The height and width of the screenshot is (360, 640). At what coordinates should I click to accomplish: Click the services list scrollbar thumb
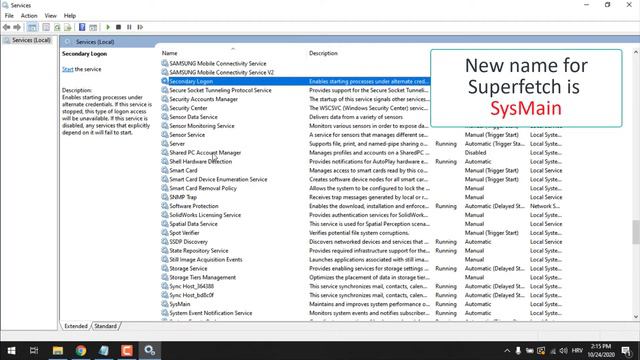coord(636,232)
